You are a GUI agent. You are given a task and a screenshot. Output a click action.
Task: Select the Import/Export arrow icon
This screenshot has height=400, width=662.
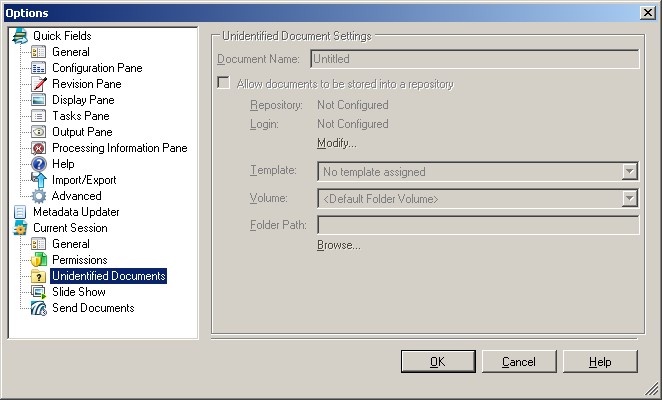[39, 180]
